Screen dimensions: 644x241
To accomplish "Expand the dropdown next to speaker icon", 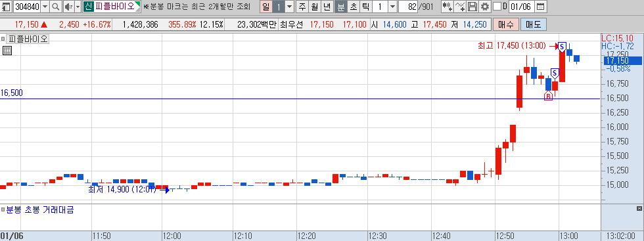I will 78,7.
